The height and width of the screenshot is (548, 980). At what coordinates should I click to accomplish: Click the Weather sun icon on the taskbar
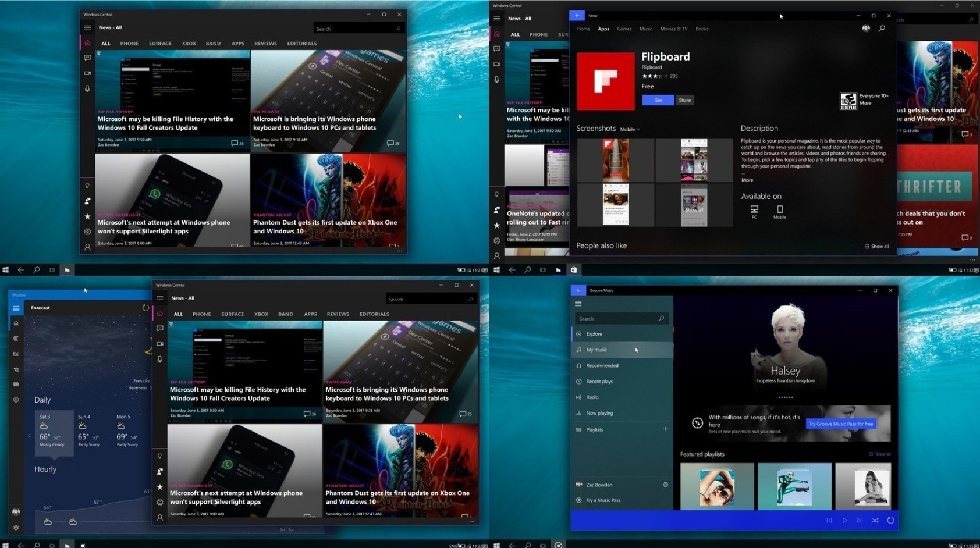tap(83, 545)
